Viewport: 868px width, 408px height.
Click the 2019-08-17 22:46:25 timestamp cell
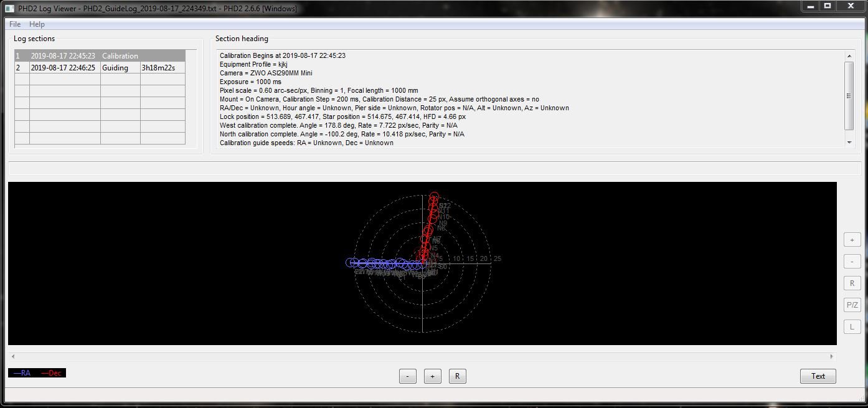65,67
